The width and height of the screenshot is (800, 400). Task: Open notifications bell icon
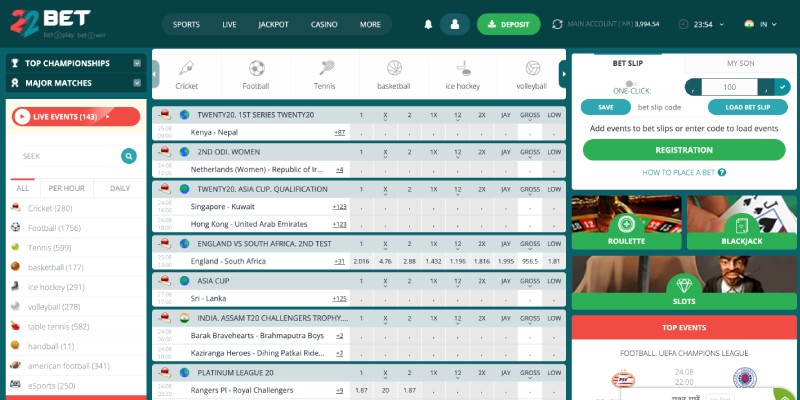(428, 24)
